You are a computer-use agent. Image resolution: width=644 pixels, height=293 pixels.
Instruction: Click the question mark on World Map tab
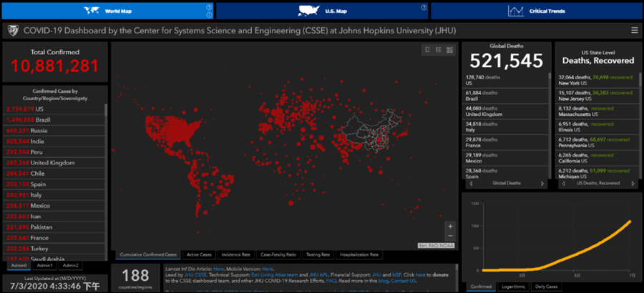click(x=209, y=7)
